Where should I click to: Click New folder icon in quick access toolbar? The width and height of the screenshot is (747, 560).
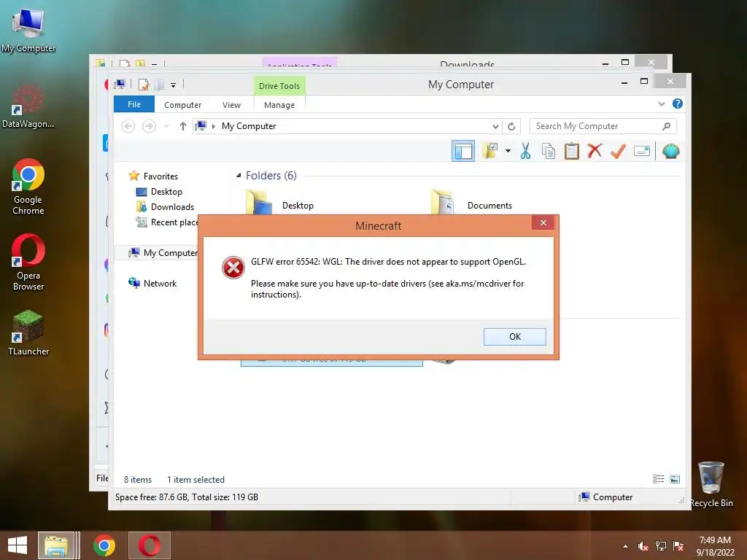159,85
